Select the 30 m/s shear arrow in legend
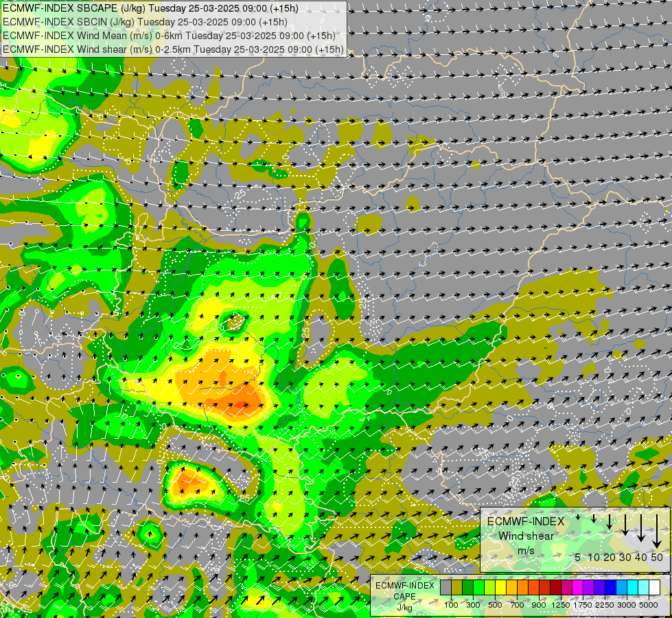Viewport: 672px width, 618px height. 625,525
